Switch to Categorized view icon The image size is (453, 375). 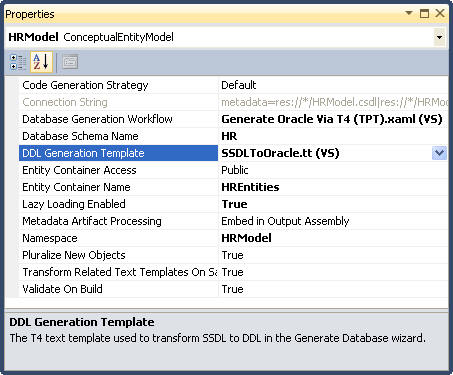(18, 62)
